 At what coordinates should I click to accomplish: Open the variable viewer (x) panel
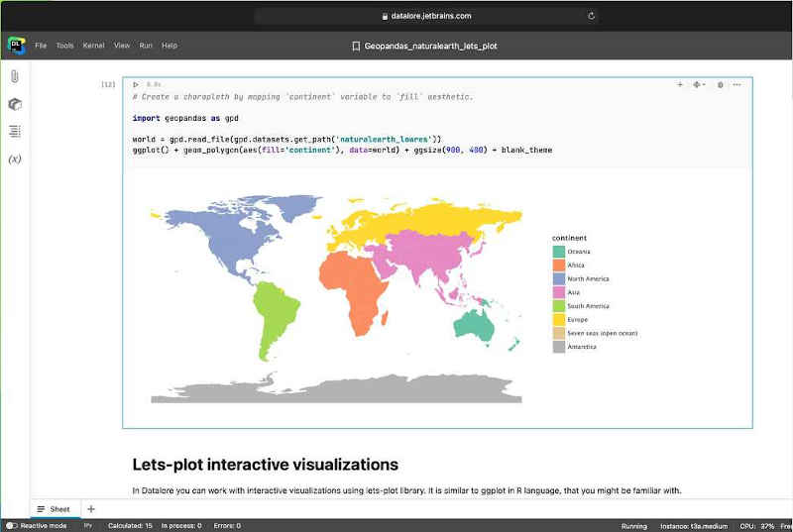pos(15,160)
